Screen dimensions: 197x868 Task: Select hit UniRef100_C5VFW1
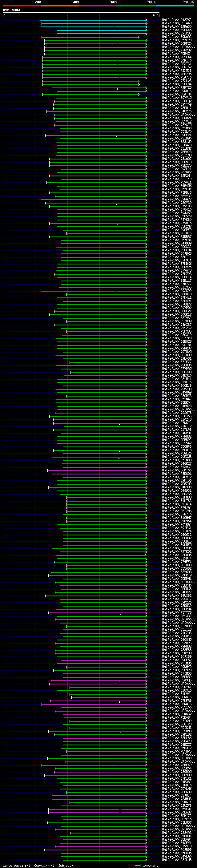click(176, 809)
